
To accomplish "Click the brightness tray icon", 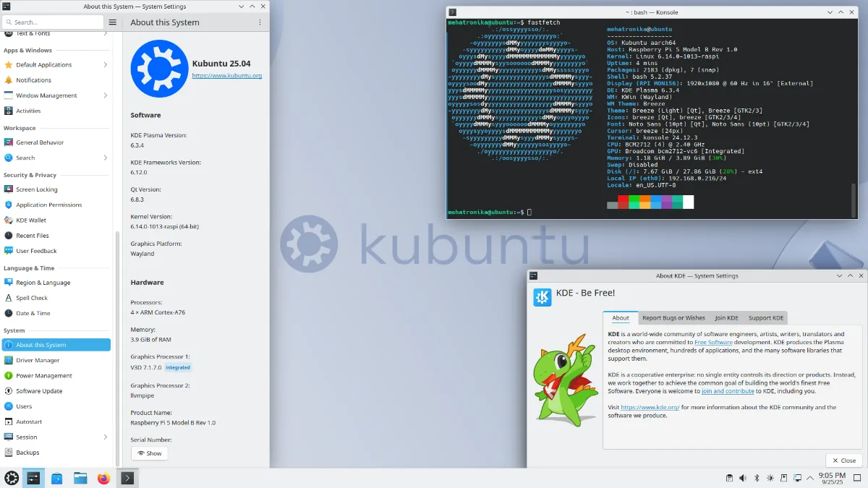I will [x=771, y=478].
